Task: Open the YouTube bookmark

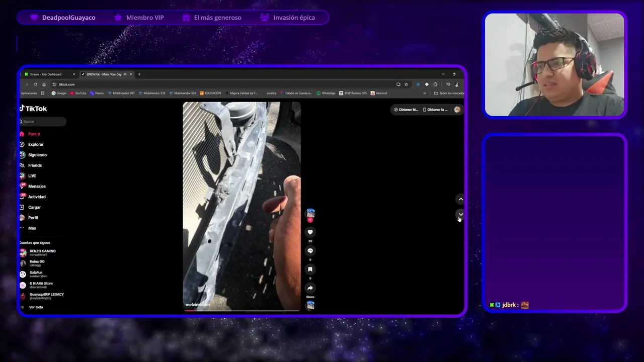Action: point(78,93)
